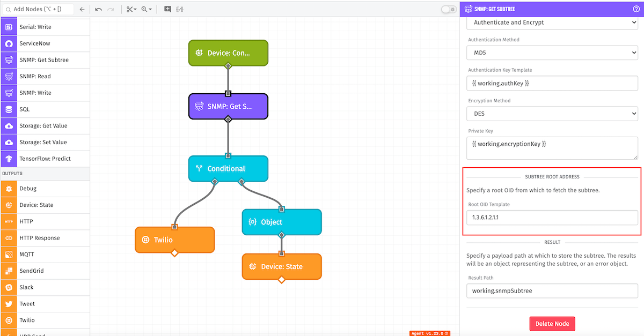Click the Add Nodes search field

click(38, 9)
